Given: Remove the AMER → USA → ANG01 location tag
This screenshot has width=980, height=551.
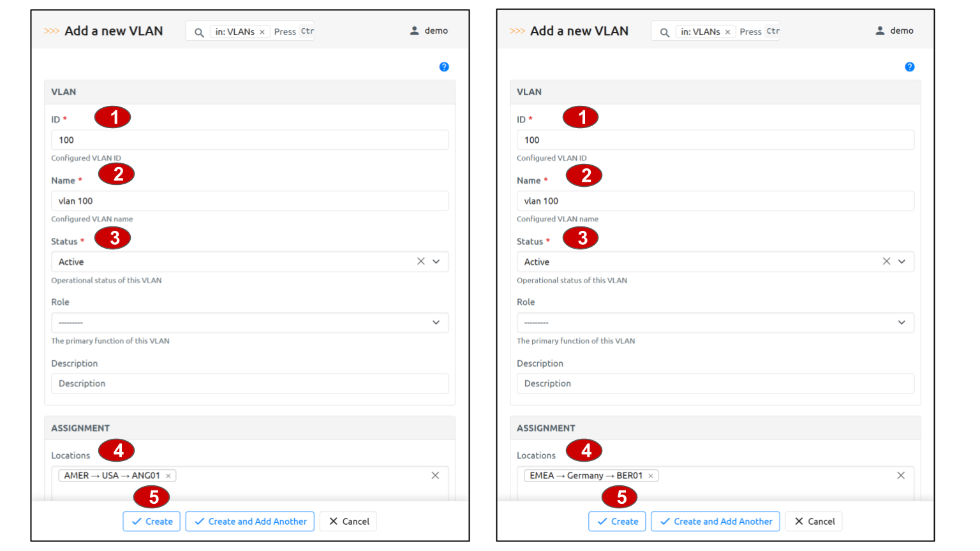Looking at the screenshot, I should coord(168,476).
